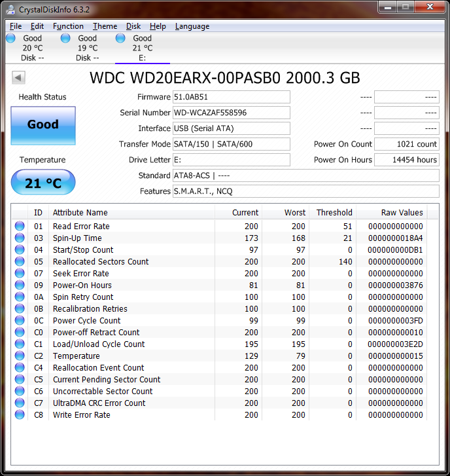Open the Language menu
This screenshot has height=476, width=450.
[x=192, y=26]
